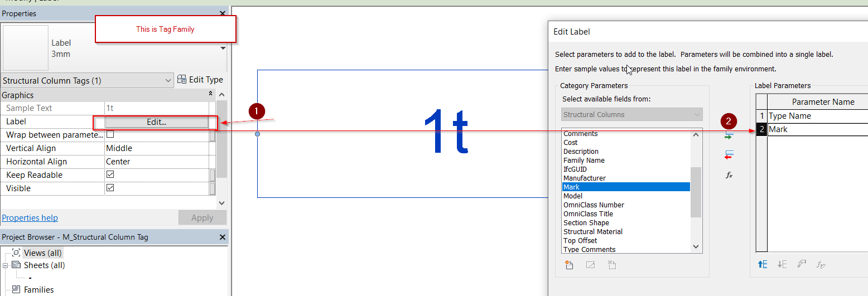Click the Views (all) icon in the Project Browser

click(x=16, y=253)
